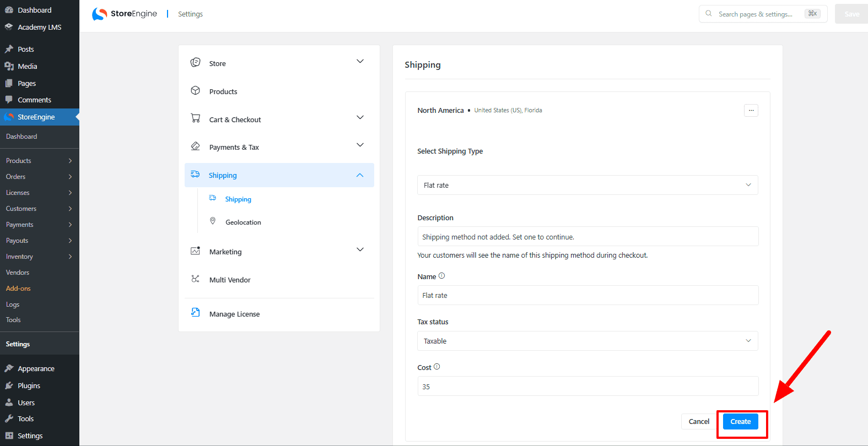The height and width of the screenshot is (446, 868).
Task: Click the Shipping sub-item truck icon
Action: pos(213,198)
